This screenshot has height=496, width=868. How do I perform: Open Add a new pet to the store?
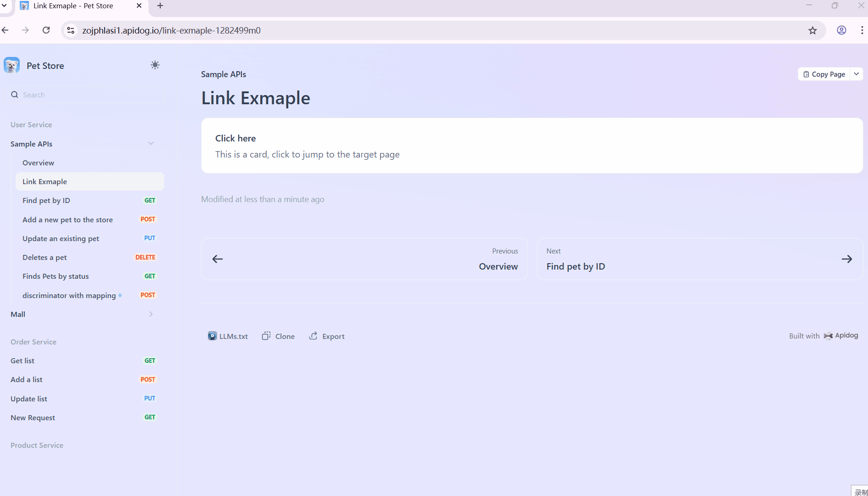(90, 220)
